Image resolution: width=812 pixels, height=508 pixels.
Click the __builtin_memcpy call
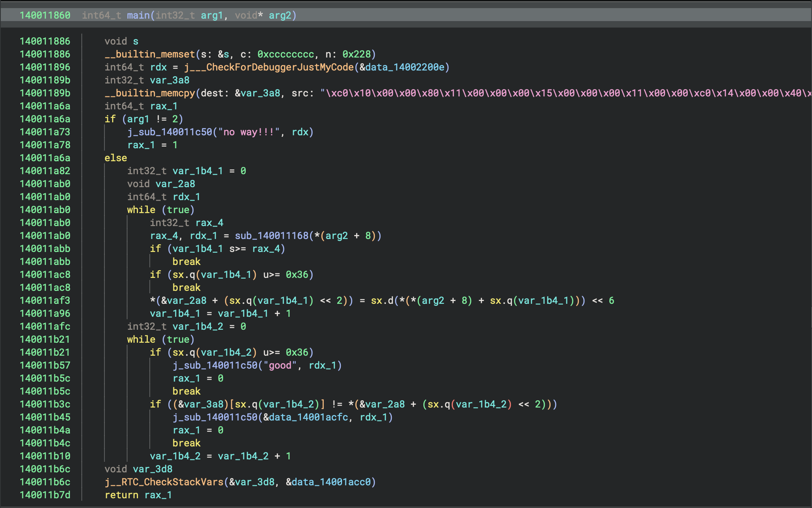(x=150, y=93)
